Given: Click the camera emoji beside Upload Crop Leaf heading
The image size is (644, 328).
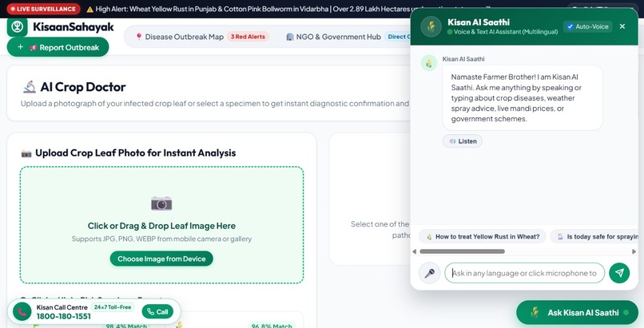Looking at the screenshot, I should [26, 153].
